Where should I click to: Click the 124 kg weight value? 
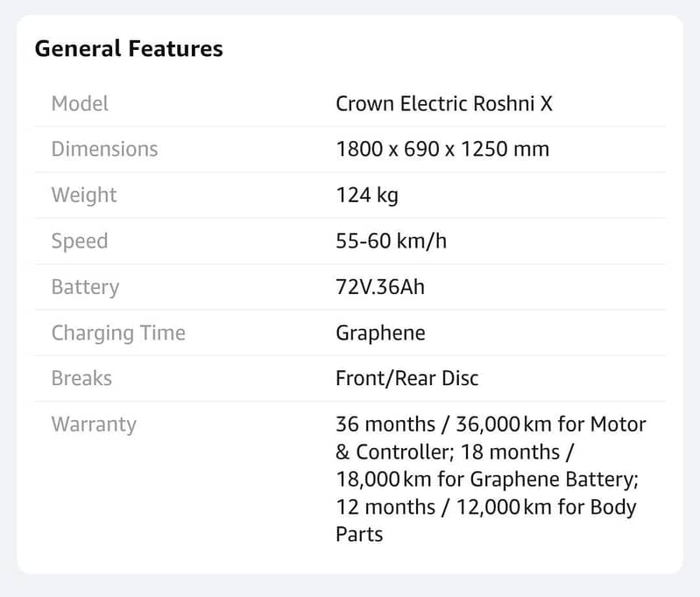click(367, 195)
